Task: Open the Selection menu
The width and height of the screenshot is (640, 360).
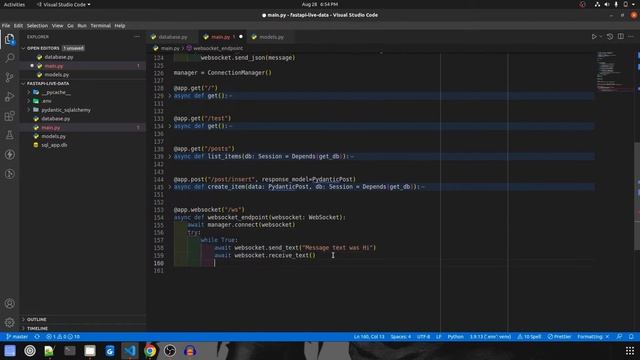Action: point(37,26)
